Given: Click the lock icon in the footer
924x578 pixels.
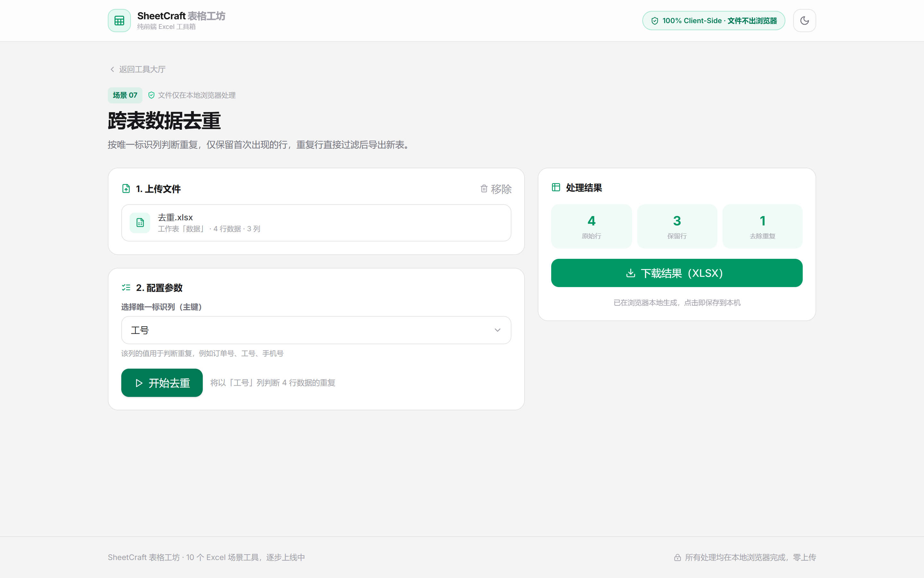Looking at the screenshot, I should (x=677, y=557).
